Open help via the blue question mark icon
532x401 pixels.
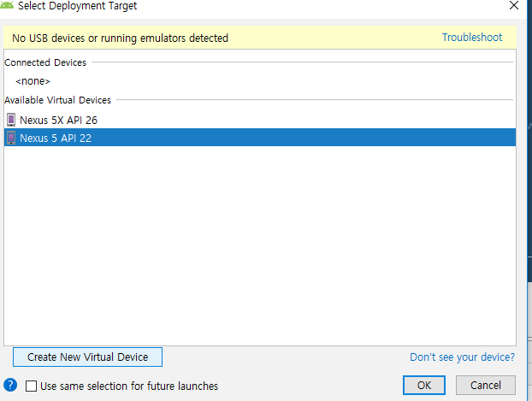tap(10, 385)
